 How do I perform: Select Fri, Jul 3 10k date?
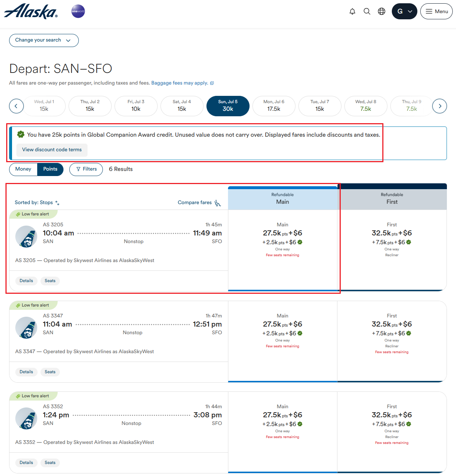click(x=136, y=106)
